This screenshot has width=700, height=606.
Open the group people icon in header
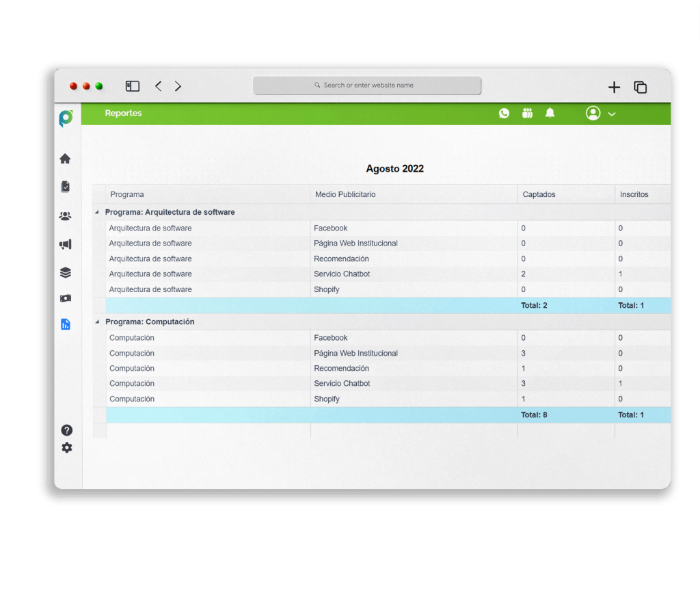[x=527, y=113]
